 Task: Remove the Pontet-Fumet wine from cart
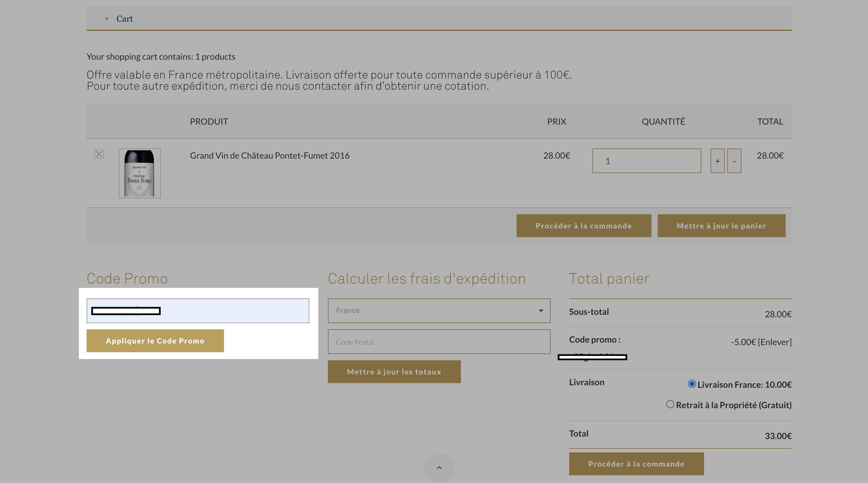click(x=99, y=154)
